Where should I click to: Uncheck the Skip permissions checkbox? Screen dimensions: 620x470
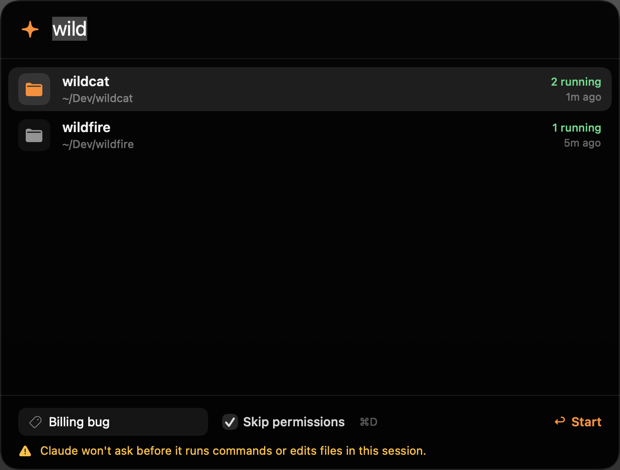(230, 422)
